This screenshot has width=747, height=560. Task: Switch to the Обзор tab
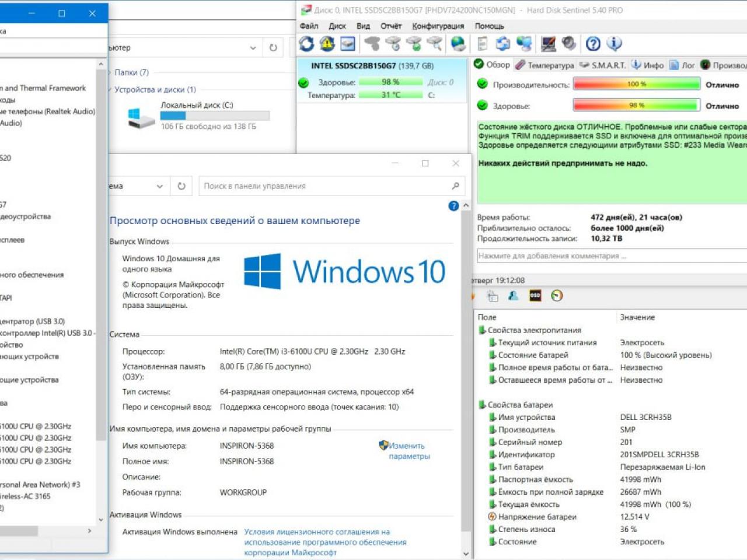[x=492, y=65]
